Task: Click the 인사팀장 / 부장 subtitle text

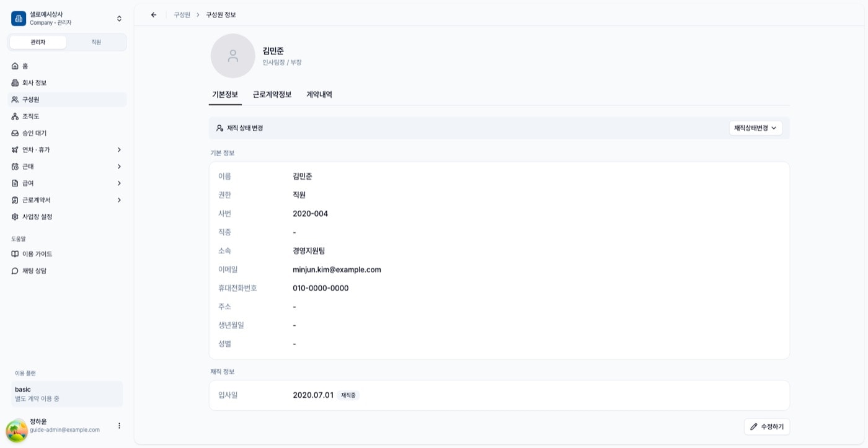Action: point(282,63)
